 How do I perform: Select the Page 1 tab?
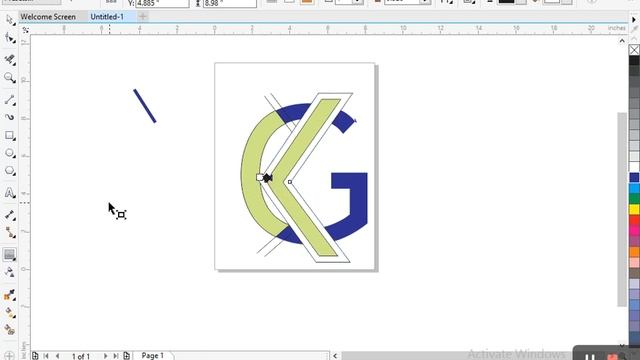[x=153, y=356]
